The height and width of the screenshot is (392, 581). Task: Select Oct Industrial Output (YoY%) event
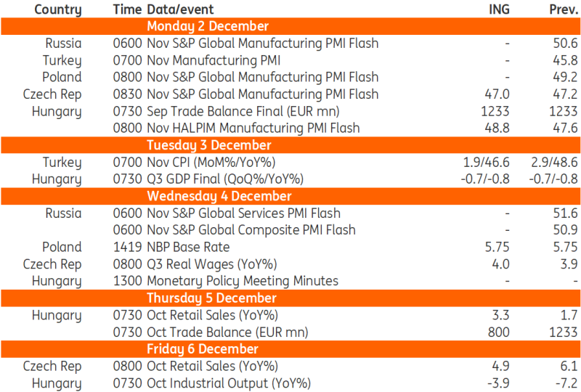pos(228,383)
